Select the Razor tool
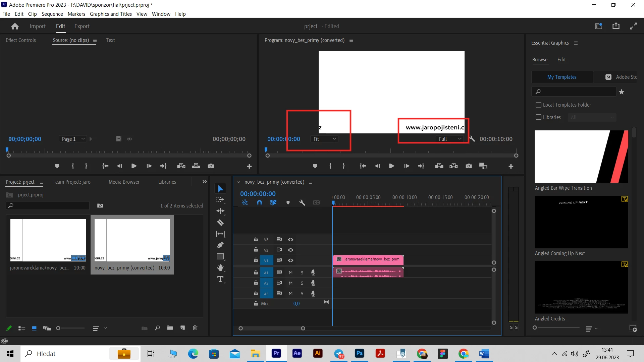The width and height of the screenshot is (644, 362). [x=220, y=223]
